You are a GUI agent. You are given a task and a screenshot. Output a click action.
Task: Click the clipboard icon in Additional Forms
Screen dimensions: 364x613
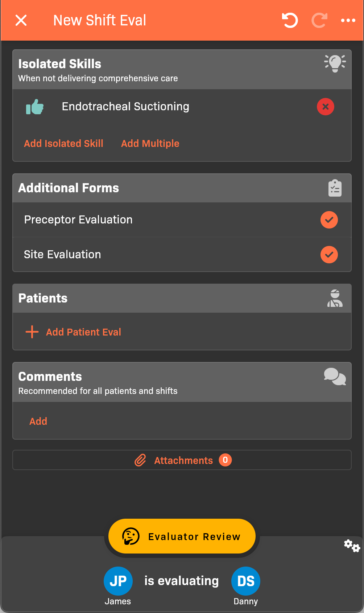[335, 188]
